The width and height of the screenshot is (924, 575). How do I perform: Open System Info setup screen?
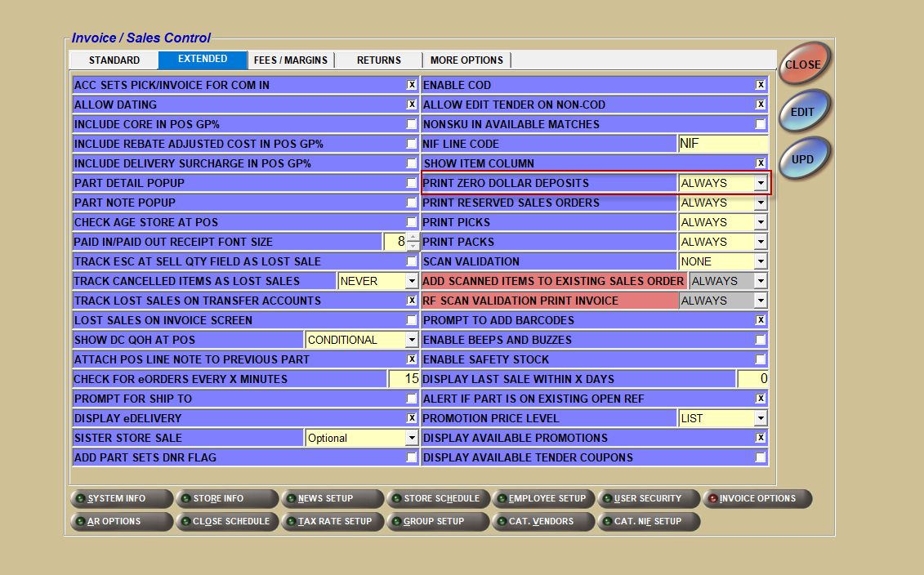[121, 498]
